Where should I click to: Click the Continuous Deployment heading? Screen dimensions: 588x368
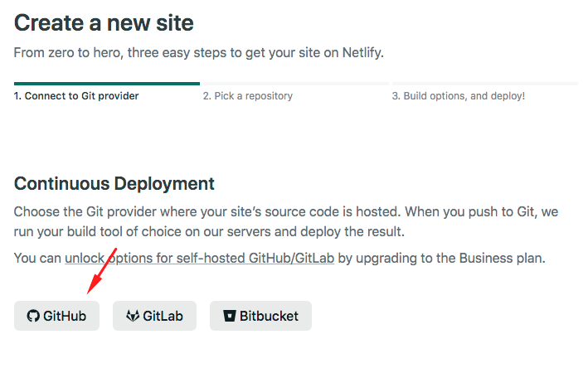click(114, 184)
